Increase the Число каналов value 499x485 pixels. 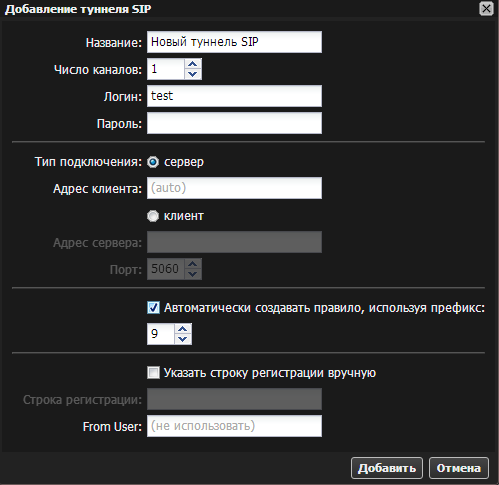(x=193, y=64)
